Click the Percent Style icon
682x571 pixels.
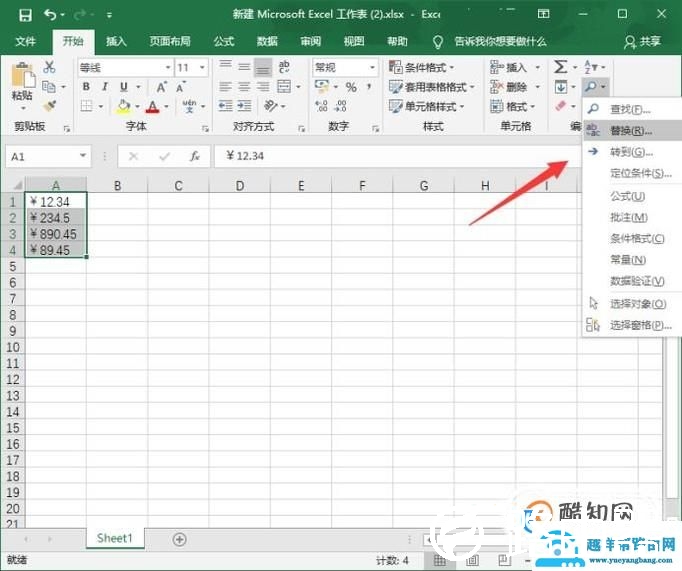[x=351, y=87]
